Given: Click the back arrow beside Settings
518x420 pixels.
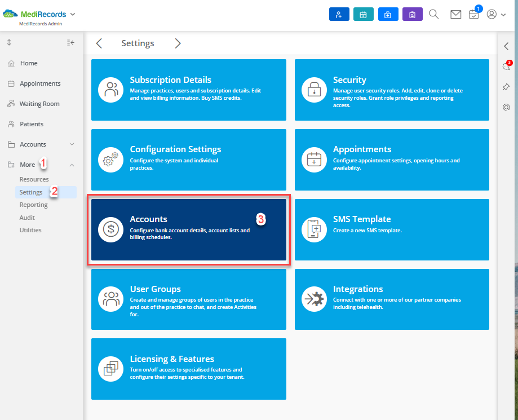Looking at the screenshot, I should [99, 43].
